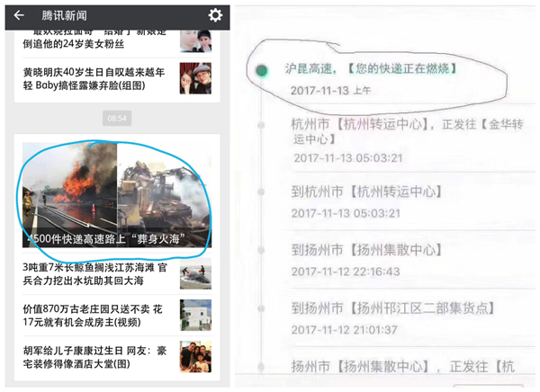Select entry '杭州市【杭州转运中心】,正发往【金华转运中心】'
Screen dimensions: 540x392
[x=407, y=131]
